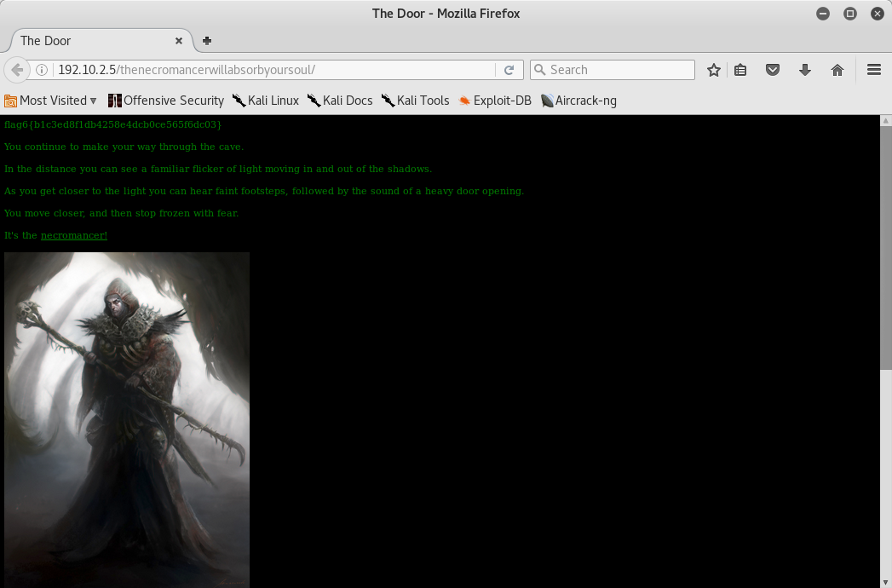
Task: Go to the Firefox home page
Action: [837, 70]
